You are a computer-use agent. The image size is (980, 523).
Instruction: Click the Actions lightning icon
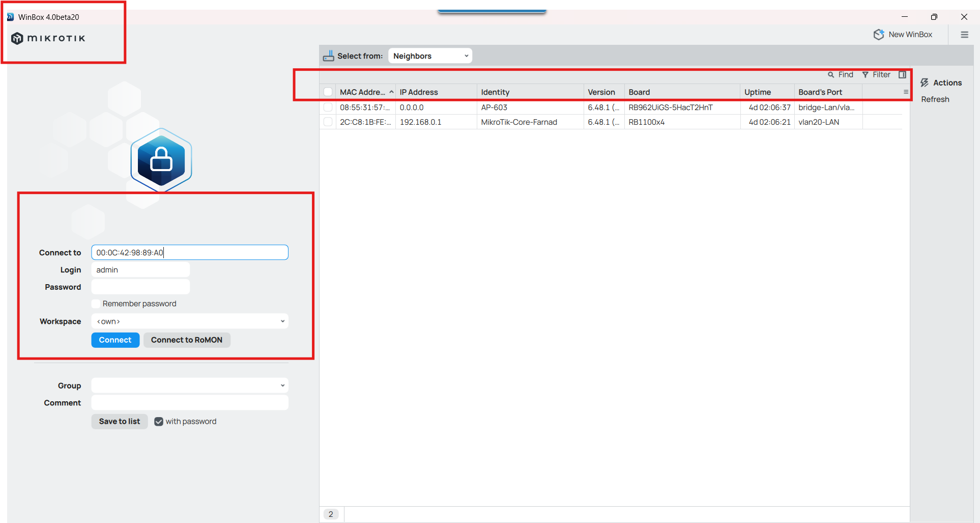coord(925,82)
